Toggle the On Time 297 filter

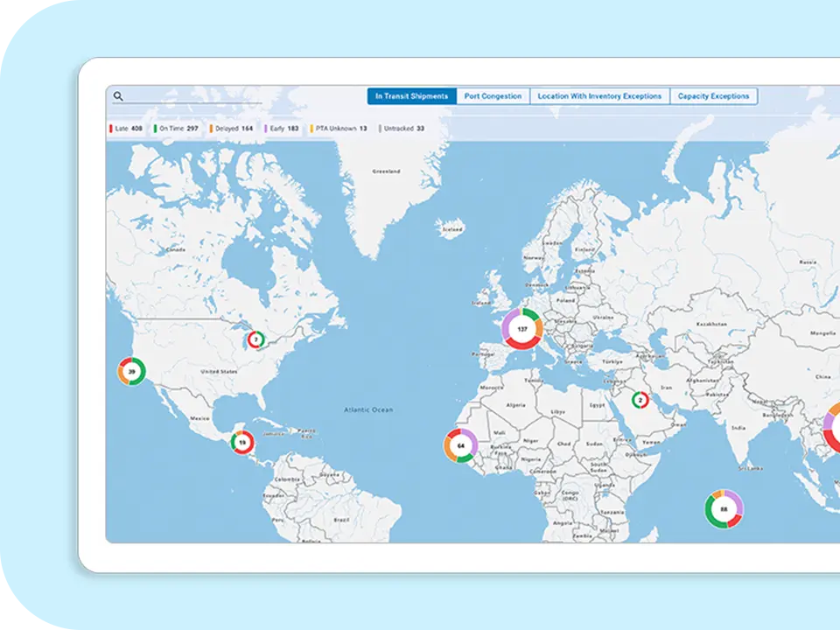176,129
